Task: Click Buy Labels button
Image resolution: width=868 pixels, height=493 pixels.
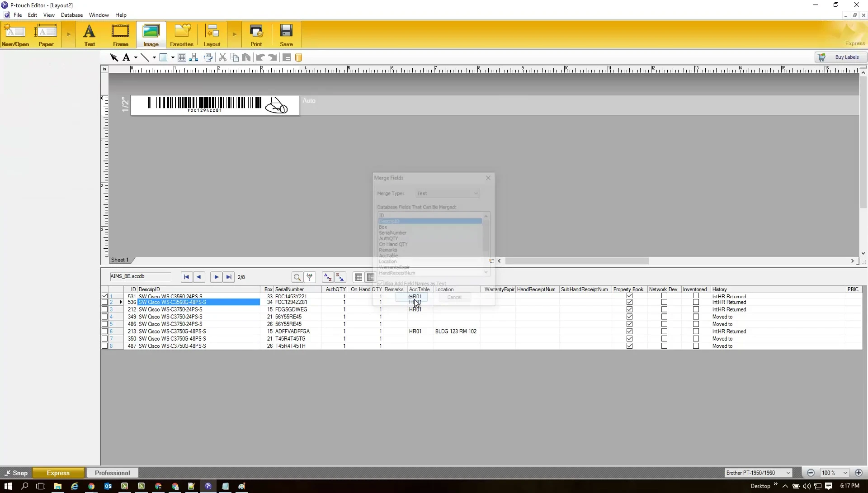Action: pos(841,57)
